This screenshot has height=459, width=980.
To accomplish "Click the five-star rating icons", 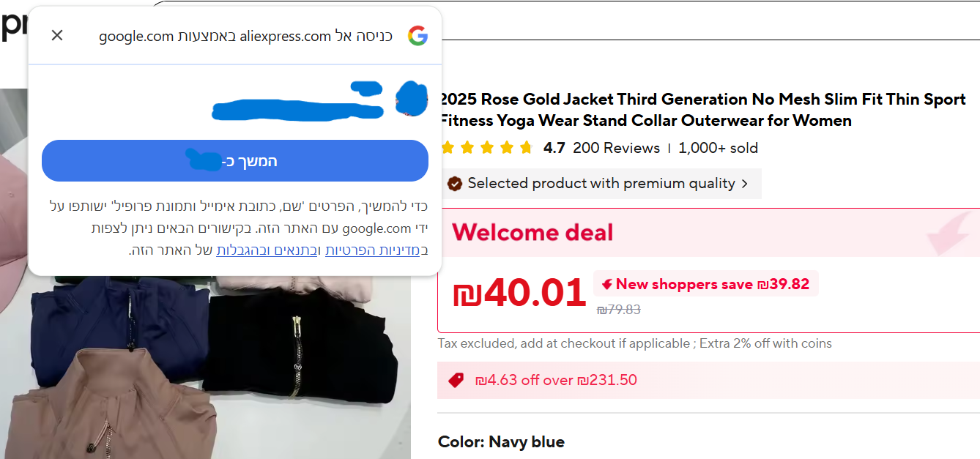I will coord(486,148).
